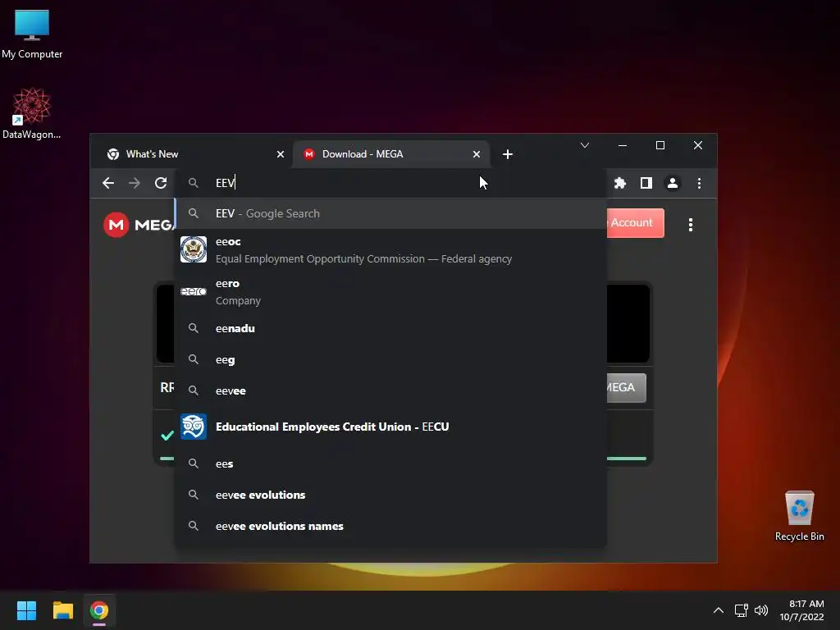Open File Explorer from the taskbar
This screenshot has height=630, width=840.
coord(62,610)
